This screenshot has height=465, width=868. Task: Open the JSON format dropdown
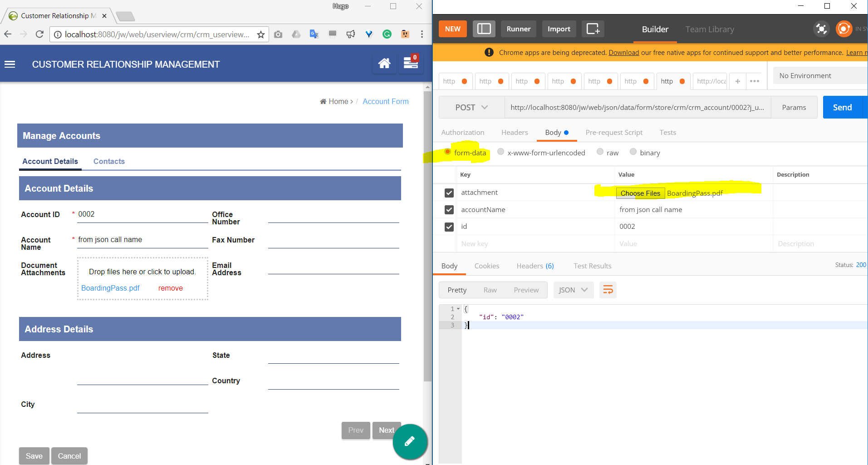574,290
